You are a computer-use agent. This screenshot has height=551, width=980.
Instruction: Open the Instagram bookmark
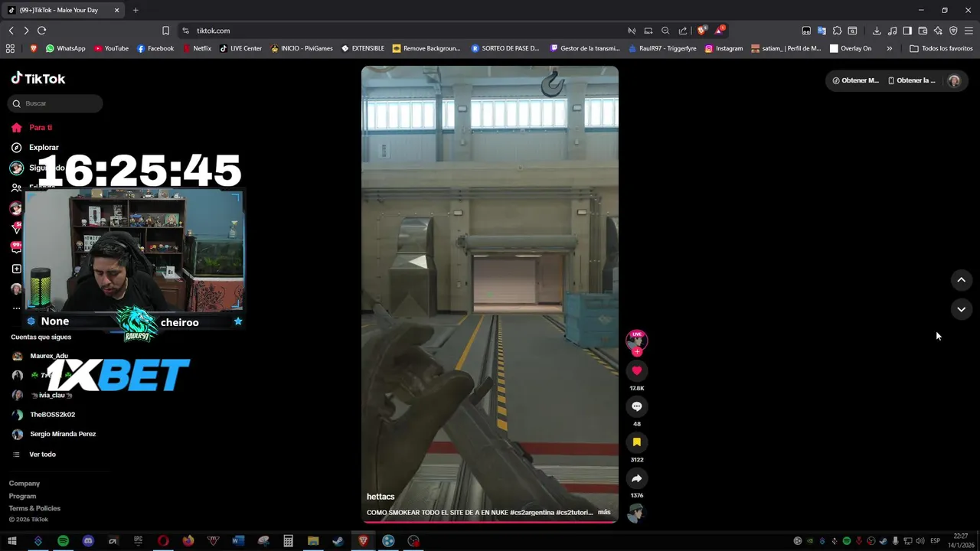tap(724, 48)
